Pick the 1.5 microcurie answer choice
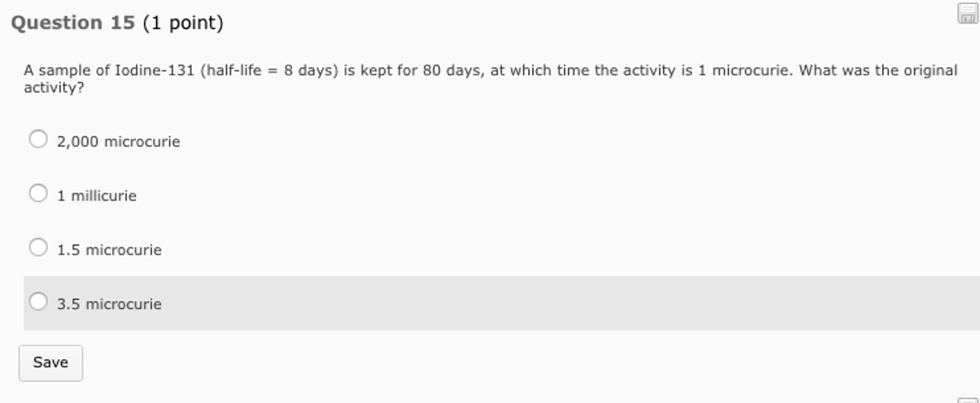The image size is (980, 403). click(39, 247)
